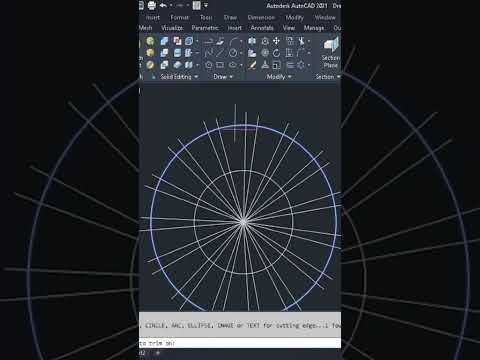
Task: Click the Section Plane large button
Action: (330, 53)
